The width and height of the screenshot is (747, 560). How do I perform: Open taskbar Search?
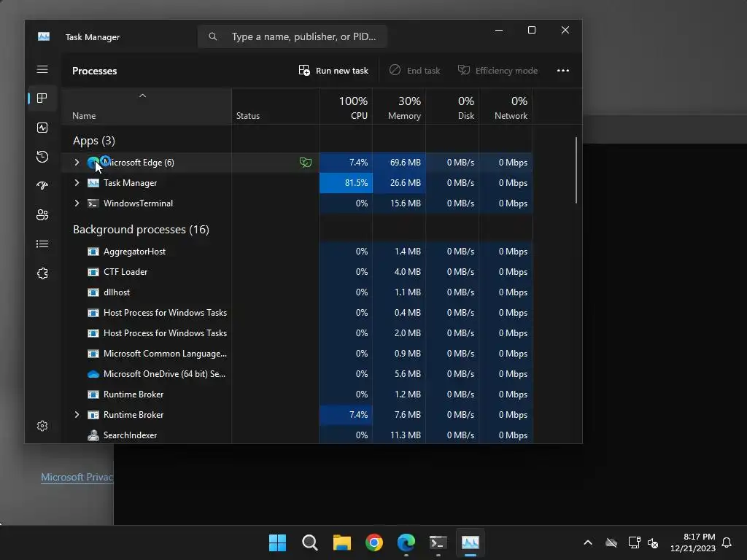click(309, 542)
